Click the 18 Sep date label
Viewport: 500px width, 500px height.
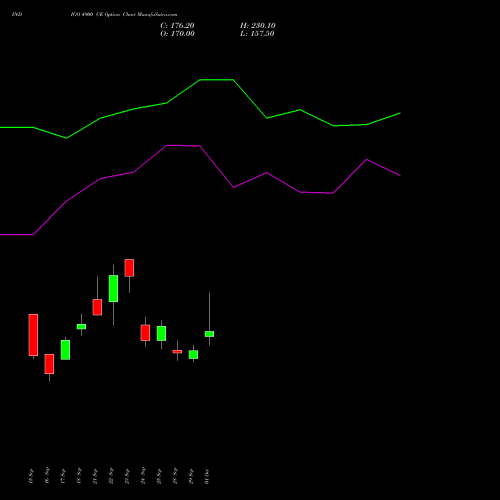(79, 476)
